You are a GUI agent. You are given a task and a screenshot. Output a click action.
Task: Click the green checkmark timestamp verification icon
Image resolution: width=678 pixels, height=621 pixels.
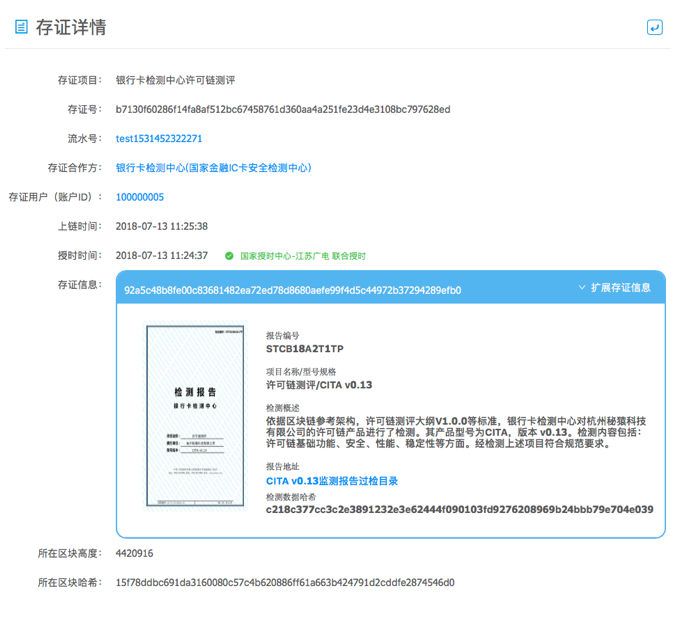[229, 256]
